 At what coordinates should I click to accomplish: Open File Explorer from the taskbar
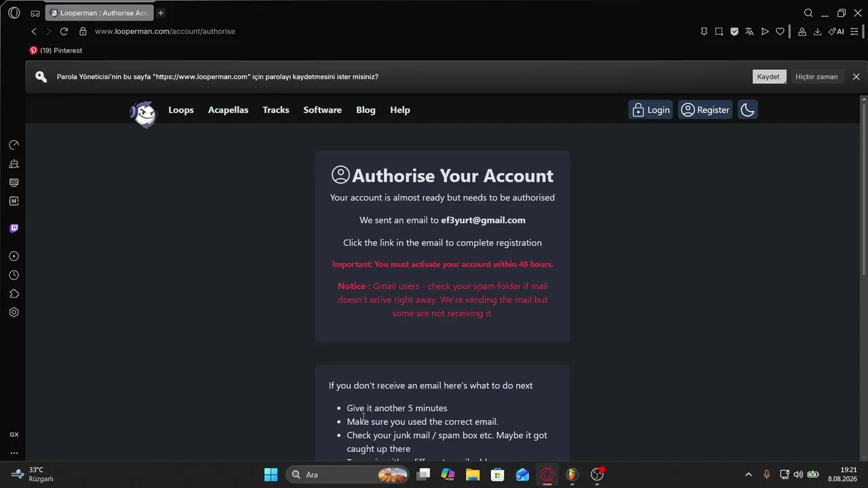(473, 474)
